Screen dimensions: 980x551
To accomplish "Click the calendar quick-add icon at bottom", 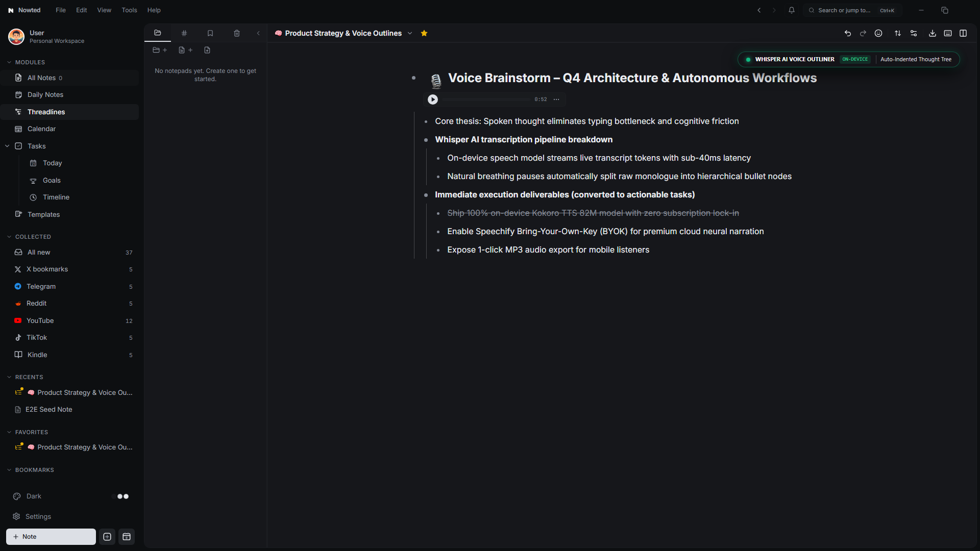I will [127, 537].
